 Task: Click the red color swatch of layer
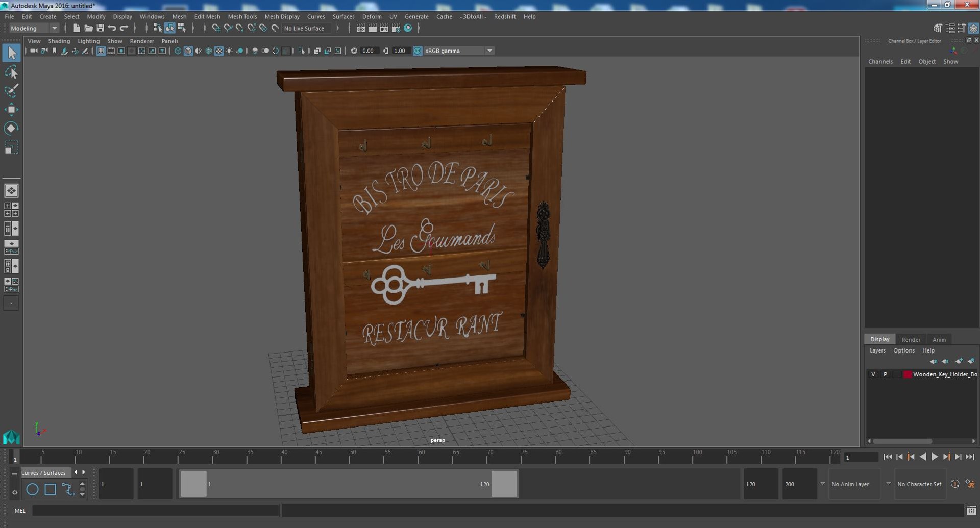coord(908,374)
